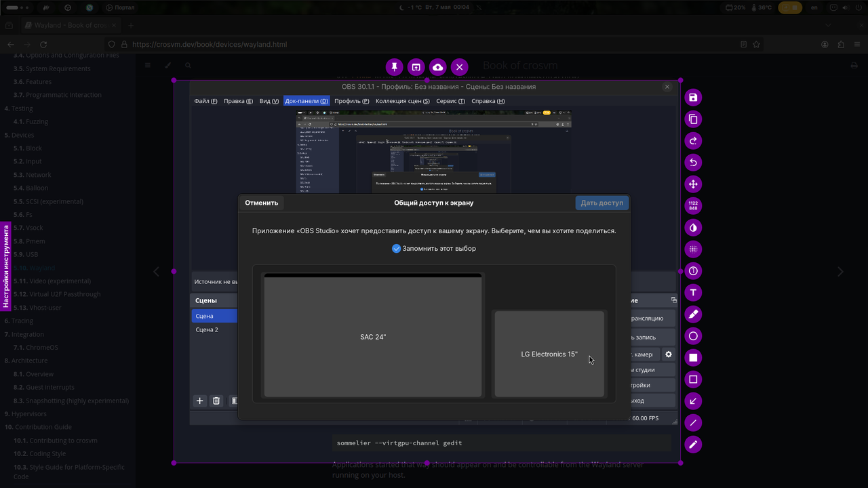Select the straight line tool
This screenshot has height=488, width=868.
click(693, 423)
